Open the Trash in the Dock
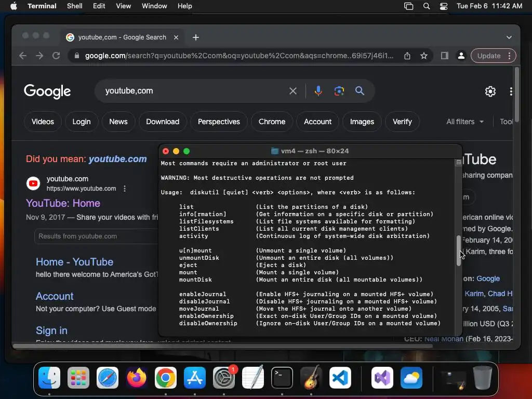The width and height of the screenshot is (532, 399). (x=483, y=378)
